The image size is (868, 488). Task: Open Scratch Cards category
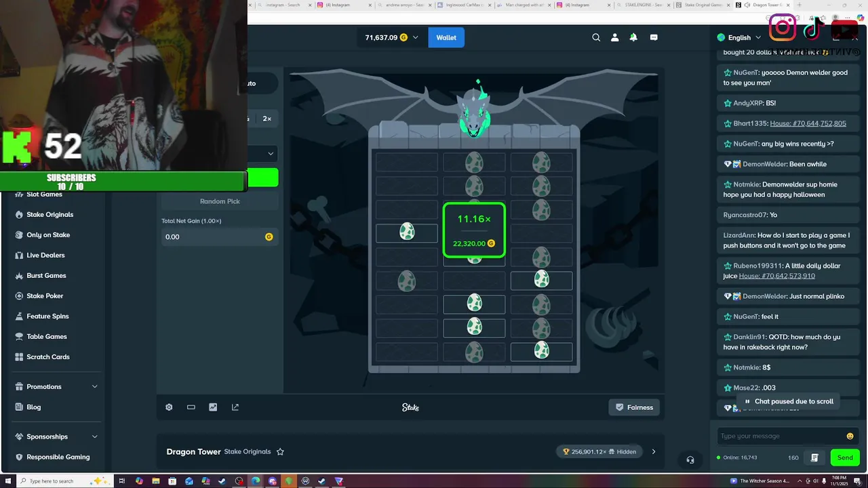point(48,357)
